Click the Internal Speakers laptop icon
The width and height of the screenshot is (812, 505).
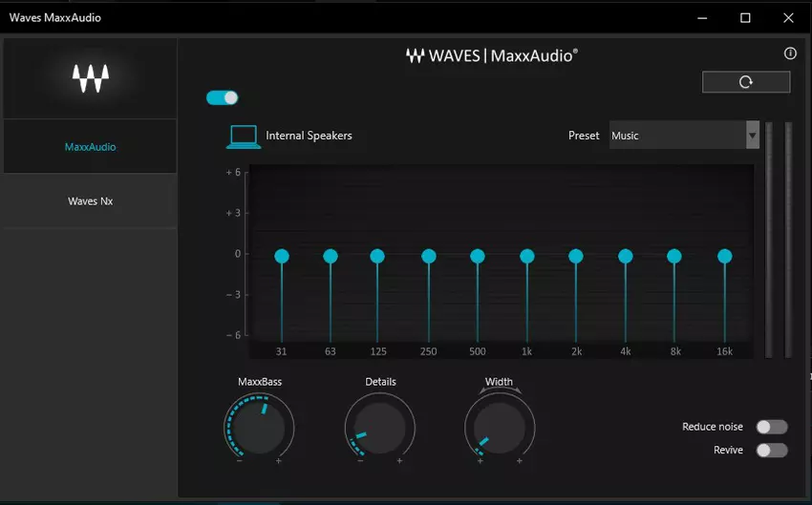[243, 137]
